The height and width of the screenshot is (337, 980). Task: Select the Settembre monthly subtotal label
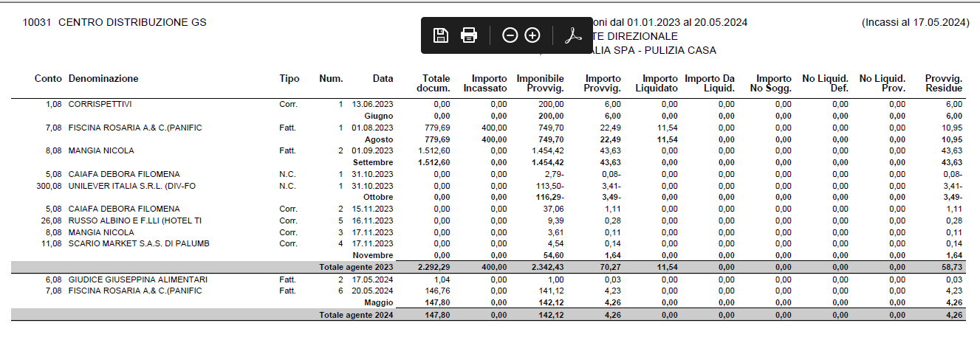tap(373, 162)
